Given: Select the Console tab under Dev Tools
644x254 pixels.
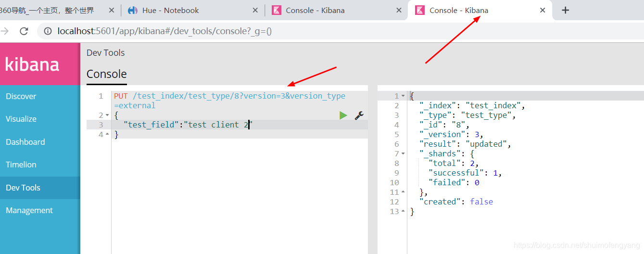Looking at the screenshot, I should (x=107, y=74).
